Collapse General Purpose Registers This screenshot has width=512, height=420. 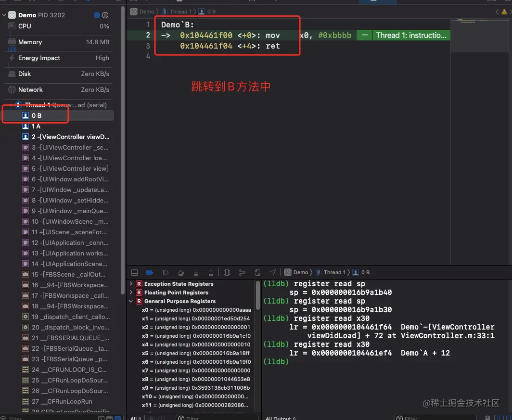click(130, 301)
